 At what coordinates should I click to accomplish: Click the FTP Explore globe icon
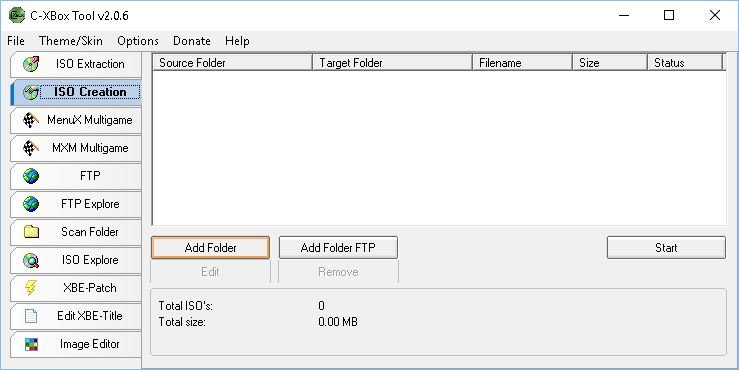(31, 204)
